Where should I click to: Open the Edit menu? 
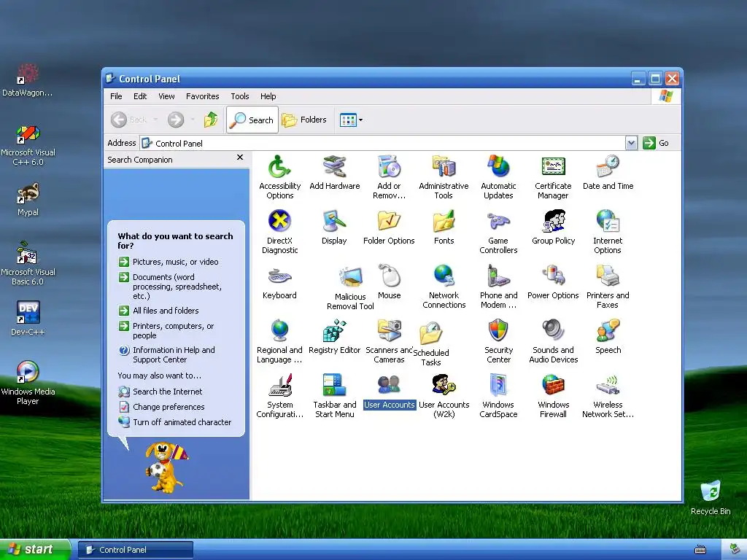tap(140, 96)
